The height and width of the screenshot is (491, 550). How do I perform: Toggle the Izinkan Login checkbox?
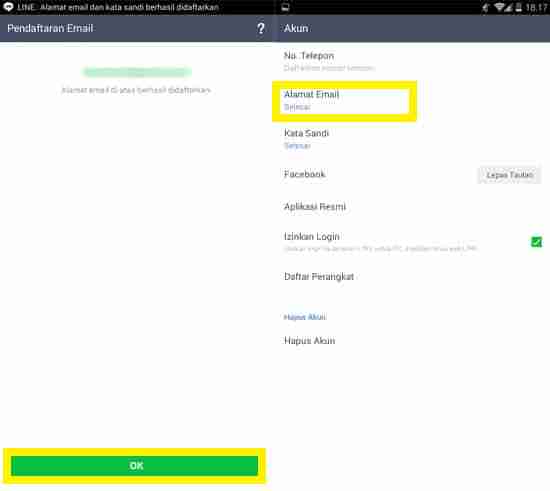click(536, 242)
